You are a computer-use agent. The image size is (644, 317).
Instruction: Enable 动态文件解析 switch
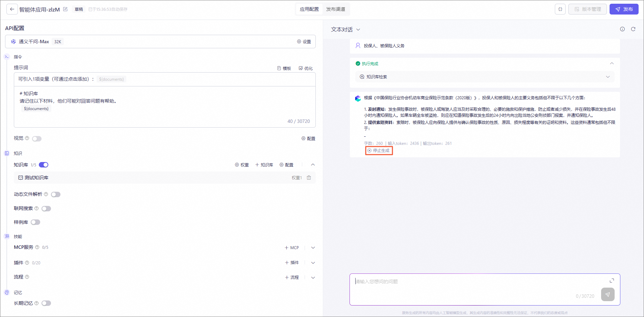56,194
